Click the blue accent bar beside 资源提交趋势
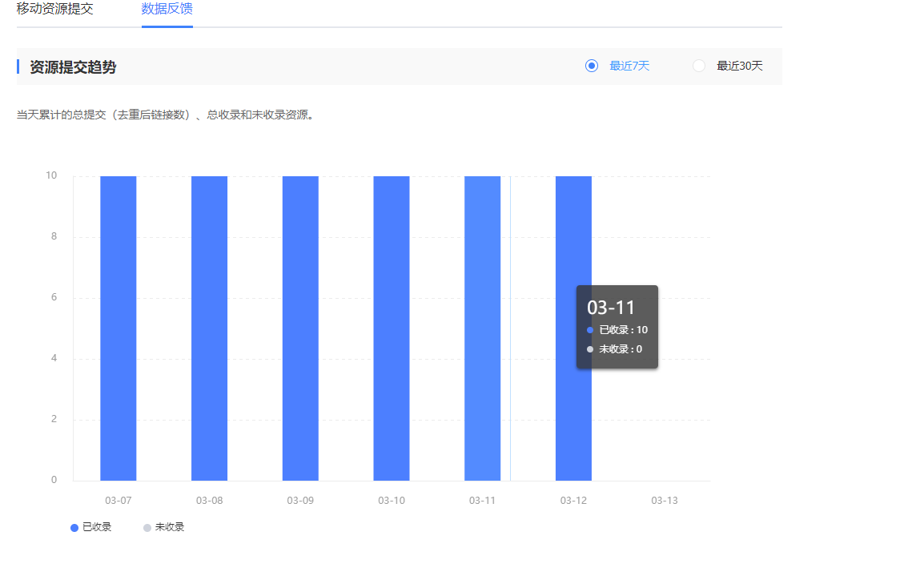This screenshot has height=576, width=924. [x=18, y=66]
